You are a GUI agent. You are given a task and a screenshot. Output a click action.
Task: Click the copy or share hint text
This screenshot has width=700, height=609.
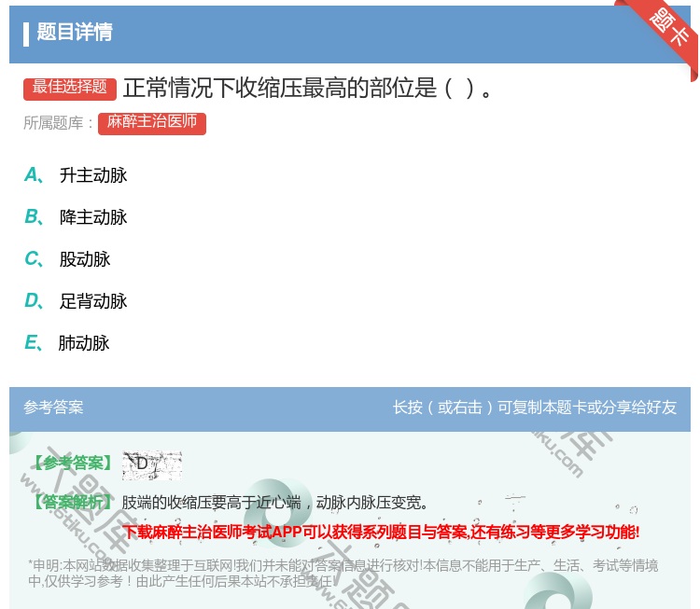[x=535, y=408]
